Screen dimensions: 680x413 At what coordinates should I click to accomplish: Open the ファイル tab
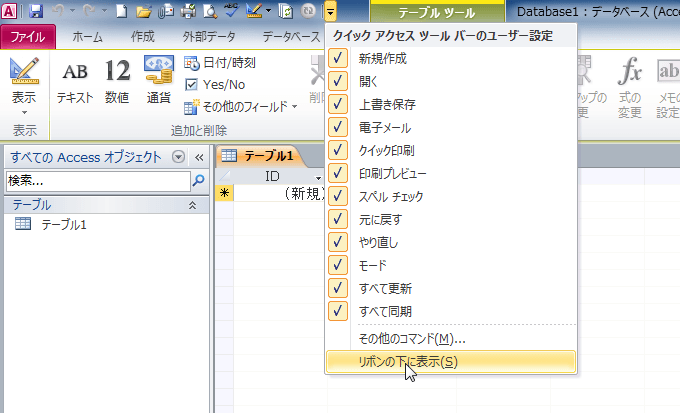coord(28,37)
